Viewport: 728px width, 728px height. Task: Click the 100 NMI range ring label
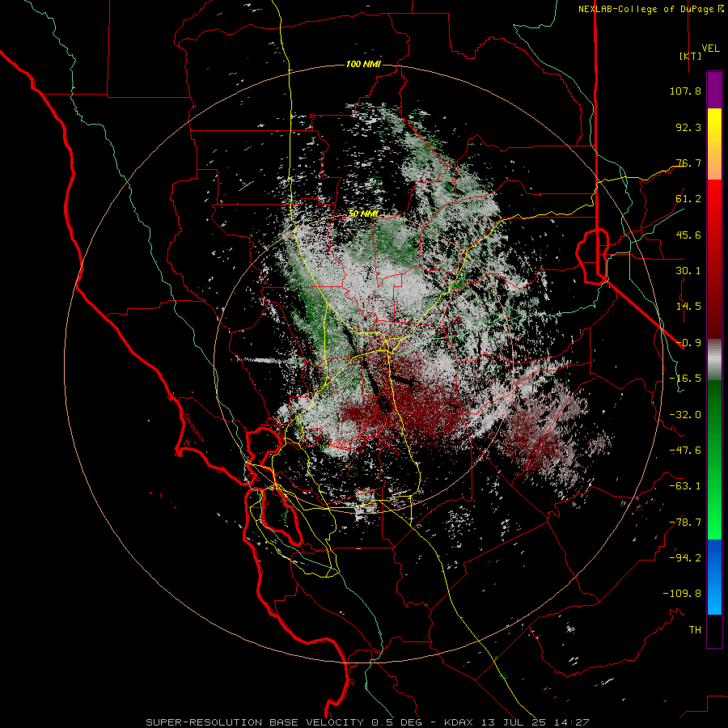[x=363, y=64]
